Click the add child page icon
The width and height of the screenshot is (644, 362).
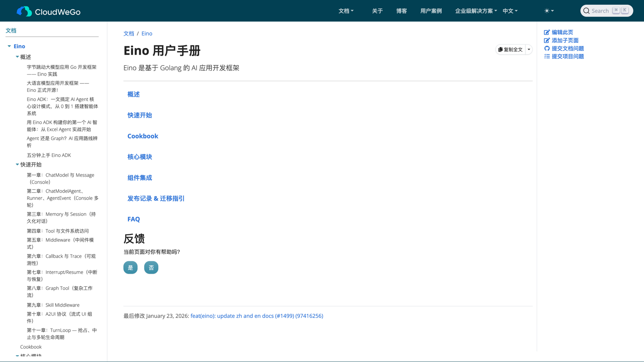point(547,41)
